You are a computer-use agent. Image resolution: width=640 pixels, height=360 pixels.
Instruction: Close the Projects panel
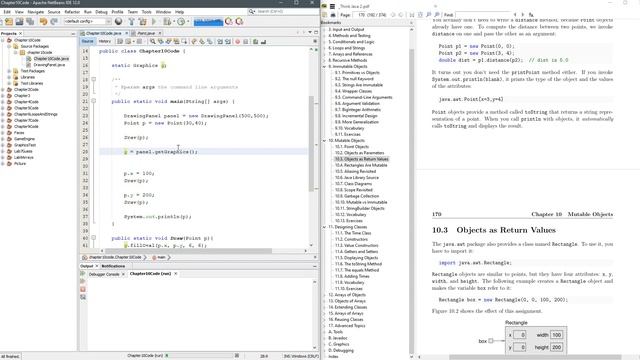tap(20, 33)
